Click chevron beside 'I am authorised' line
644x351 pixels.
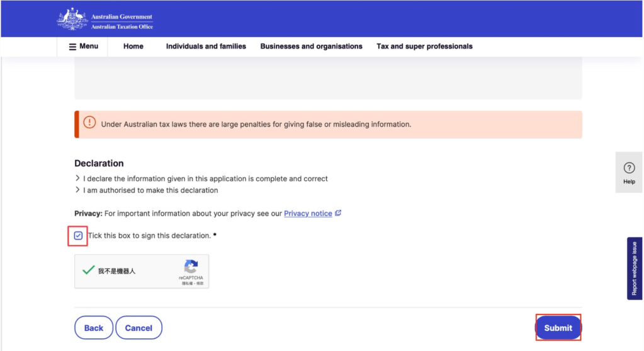coord(77,190)
